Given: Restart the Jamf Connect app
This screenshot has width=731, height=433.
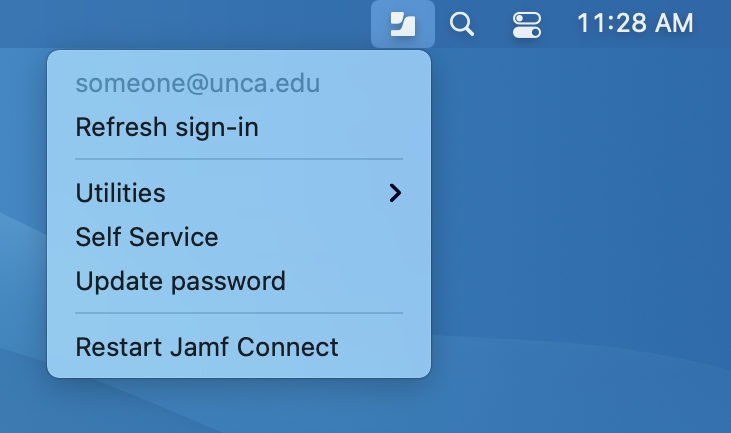Looking at the screenshot, I should pos(207,347).
